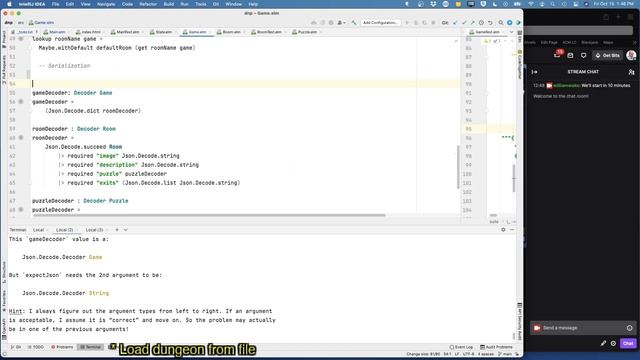Image resolution: width=640 pixels, height=360 pixels.
Task: Click the editor vertical scrollbar
Action: click(458, 167)
